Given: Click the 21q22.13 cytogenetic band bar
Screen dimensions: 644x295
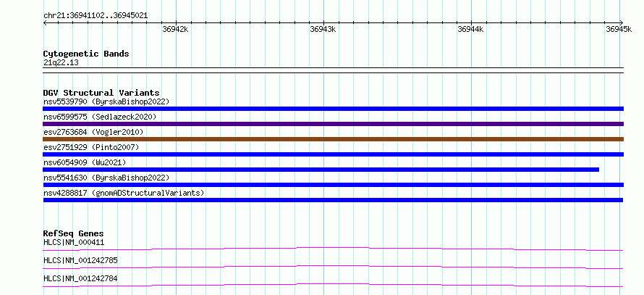Looking at the screenshot, I should [333, 70].
